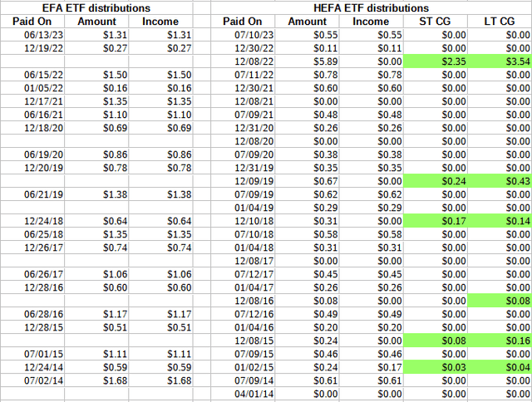This screenshot has height=402, width=532.
Task: Select the HEFA date cell 07/12/16
Action: coord(243,314)
